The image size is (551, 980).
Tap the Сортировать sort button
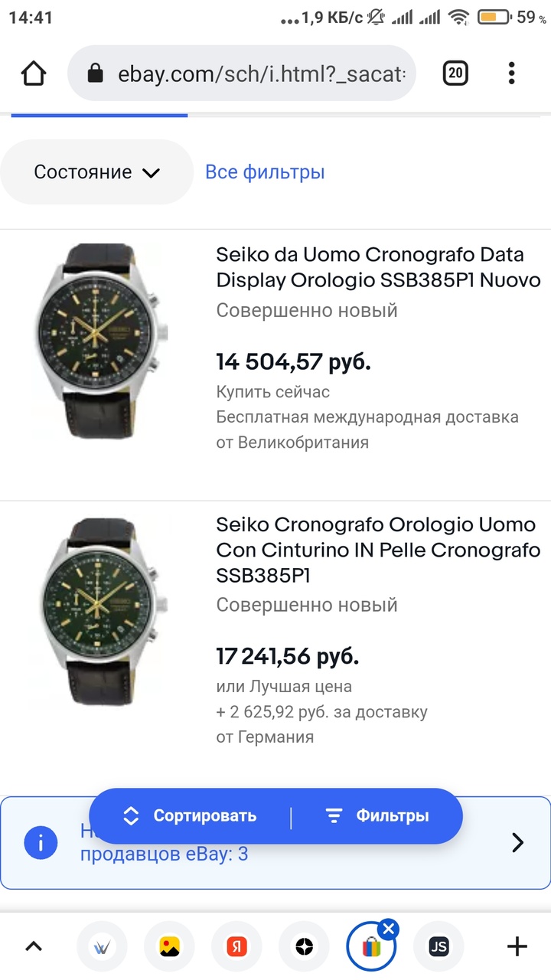coord(190,816)
